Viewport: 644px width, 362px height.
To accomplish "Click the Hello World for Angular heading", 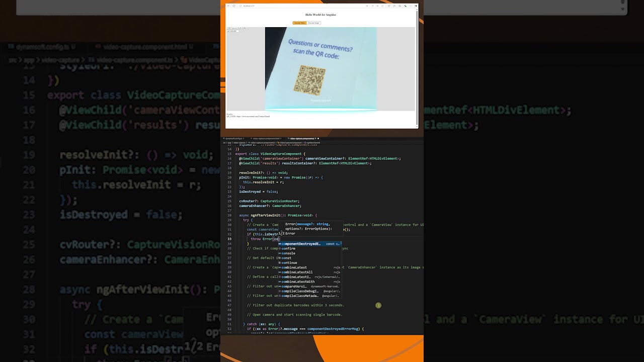I will [x=320, y=15].
